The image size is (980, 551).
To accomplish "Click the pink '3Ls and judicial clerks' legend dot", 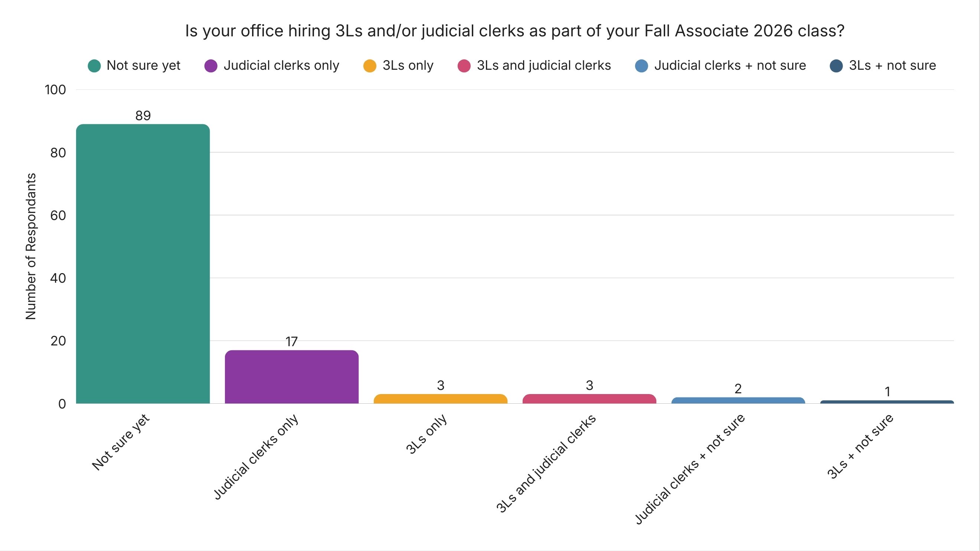I will point(464,66).
